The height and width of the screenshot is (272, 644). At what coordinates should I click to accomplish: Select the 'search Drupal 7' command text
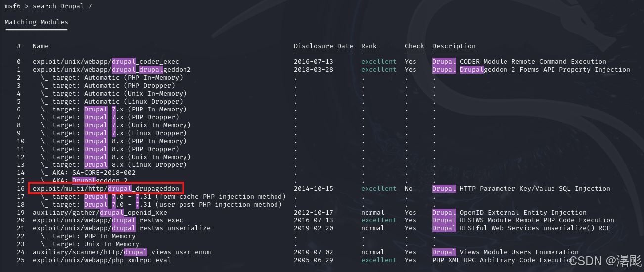[62, 6]
